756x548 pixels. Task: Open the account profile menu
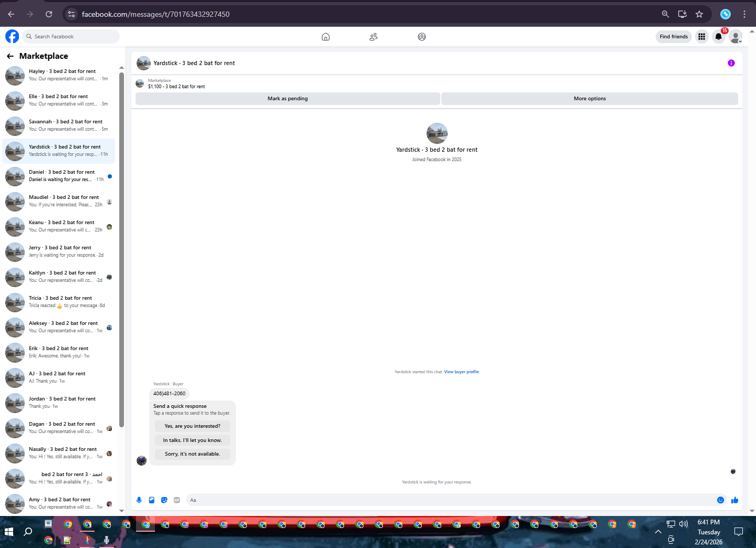coord(736,36)
